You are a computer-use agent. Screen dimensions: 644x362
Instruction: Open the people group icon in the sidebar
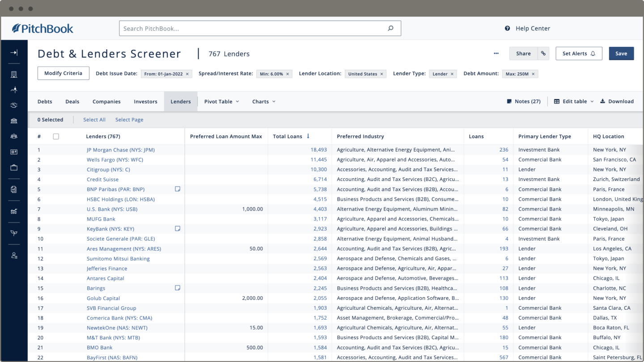pos(14,136)
